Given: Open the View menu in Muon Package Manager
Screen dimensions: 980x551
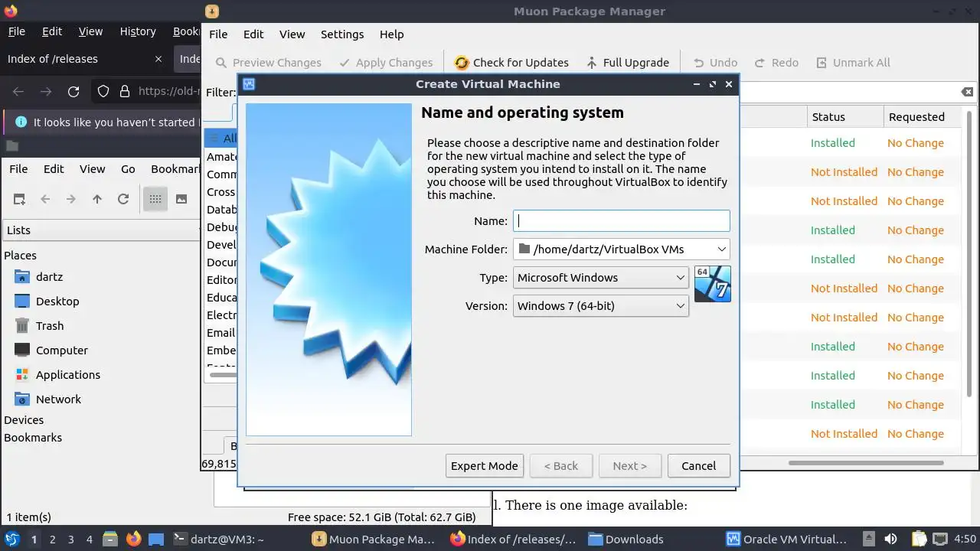Looking at the screenshot, I should click(292, 34).
